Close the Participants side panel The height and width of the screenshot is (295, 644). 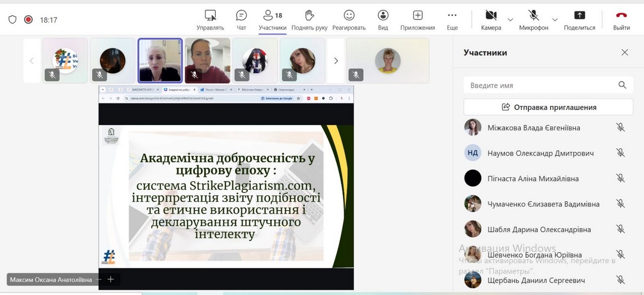624,53
